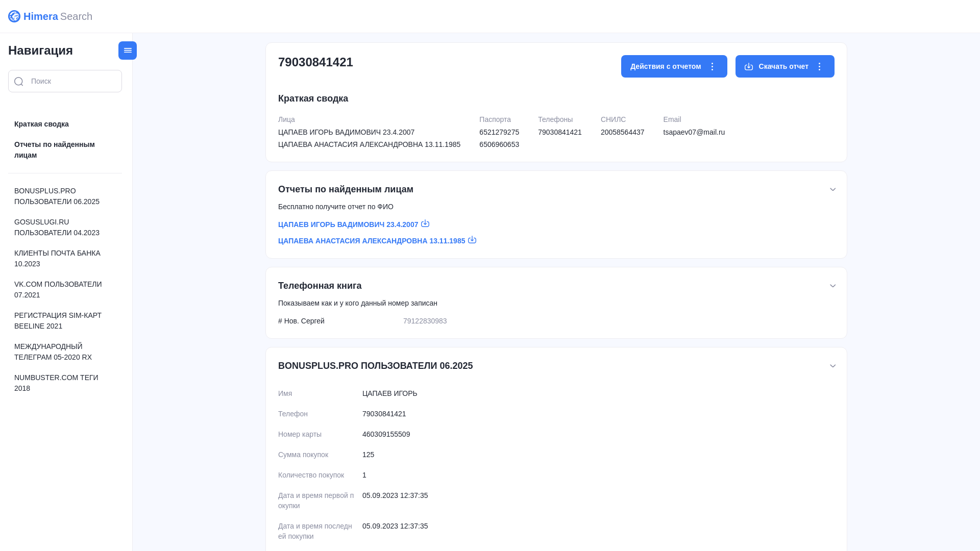Click the magnifier icon in search box
Screen dimensions: 980x551
19,81
